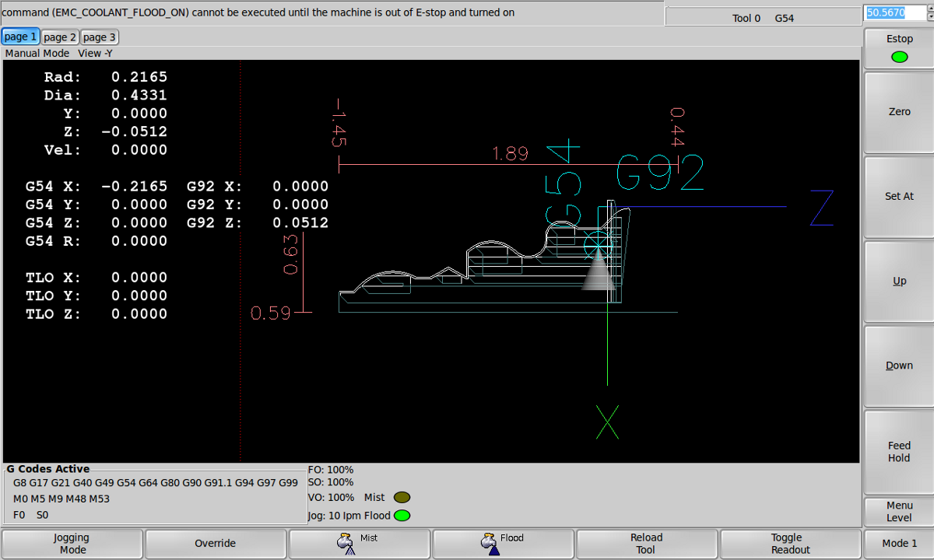The height and width of the screenshot is (560, 934).
Task: Click the Manual Mode View -Y status text
Action: pyautogui.click(x=58, y=54)
